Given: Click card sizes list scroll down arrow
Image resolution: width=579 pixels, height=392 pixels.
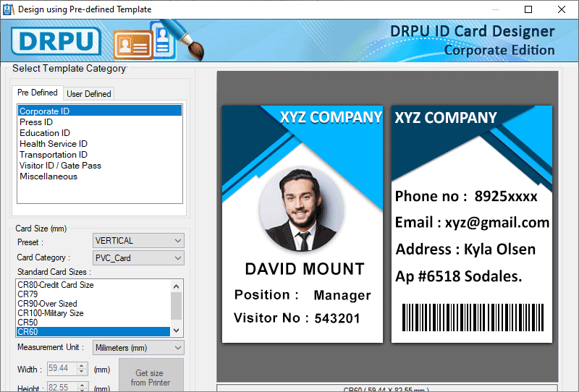Looking at the screenshot, I should (177, 331).
